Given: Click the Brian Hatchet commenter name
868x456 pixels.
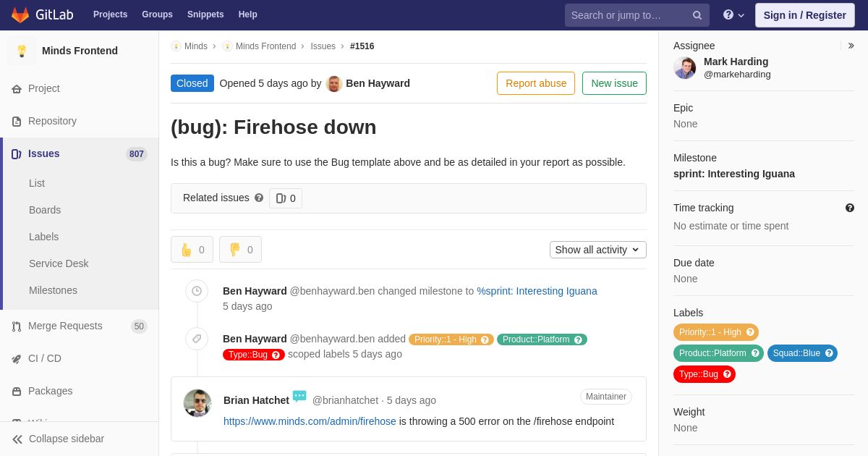Looking at the screenshot, I should click(x=256, y=400).
